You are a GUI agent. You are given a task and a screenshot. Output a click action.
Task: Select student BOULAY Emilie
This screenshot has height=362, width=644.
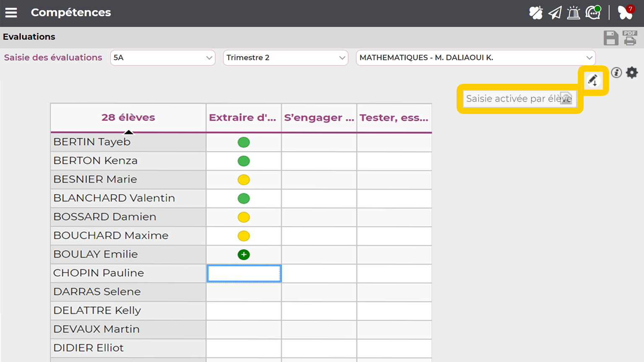click(128, 254)
